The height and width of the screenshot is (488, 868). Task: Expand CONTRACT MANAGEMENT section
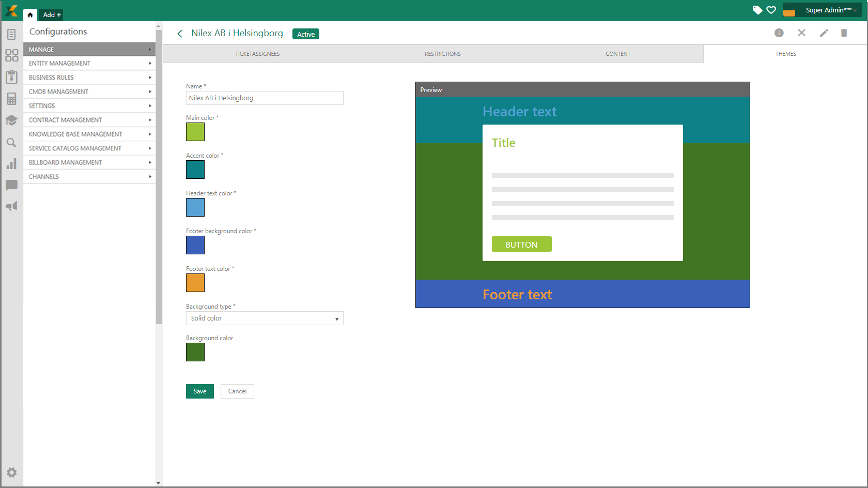(x=89, y=120)
